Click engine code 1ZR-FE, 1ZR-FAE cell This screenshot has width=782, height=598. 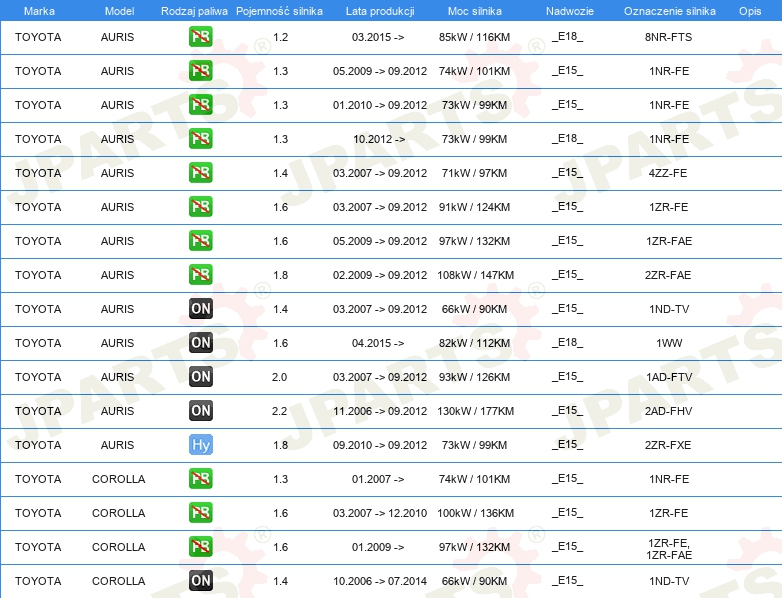tap(669, 549)
